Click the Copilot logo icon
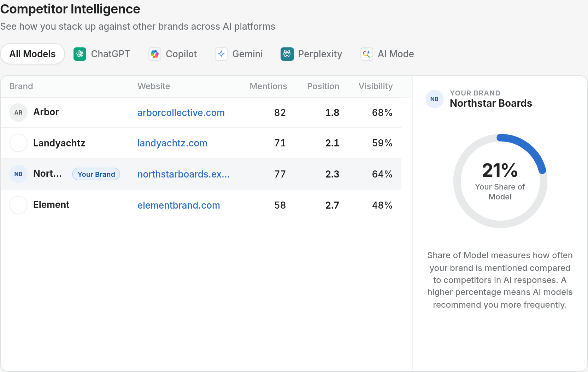 click(155, 54)
